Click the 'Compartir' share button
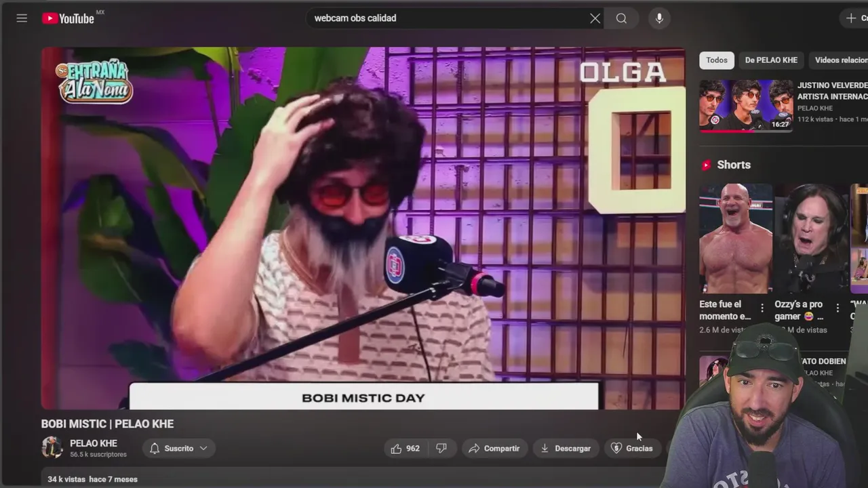Viewport: 868px width, 488px height. (x=494, y=448)
